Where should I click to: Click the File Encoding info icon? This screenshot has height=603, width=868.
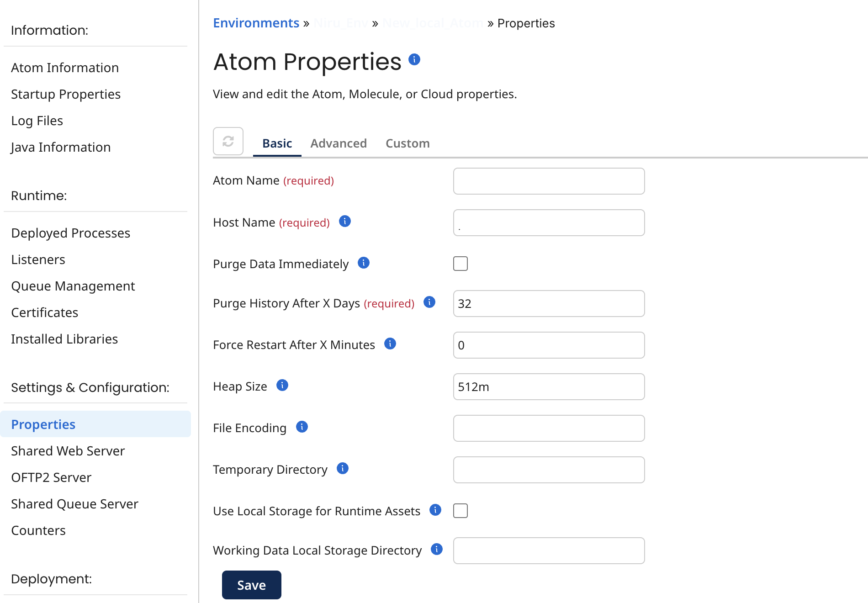[x=302, y=427]
